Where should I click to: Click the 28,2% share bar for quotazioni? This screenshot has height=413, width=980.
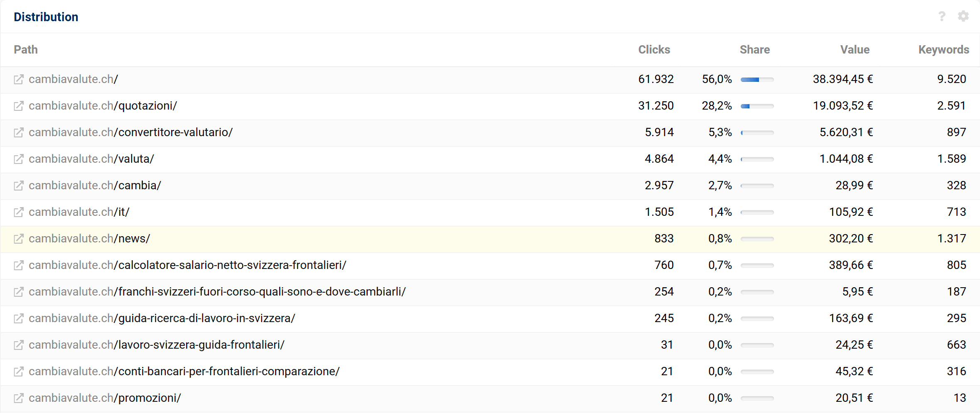coord(757,106)
